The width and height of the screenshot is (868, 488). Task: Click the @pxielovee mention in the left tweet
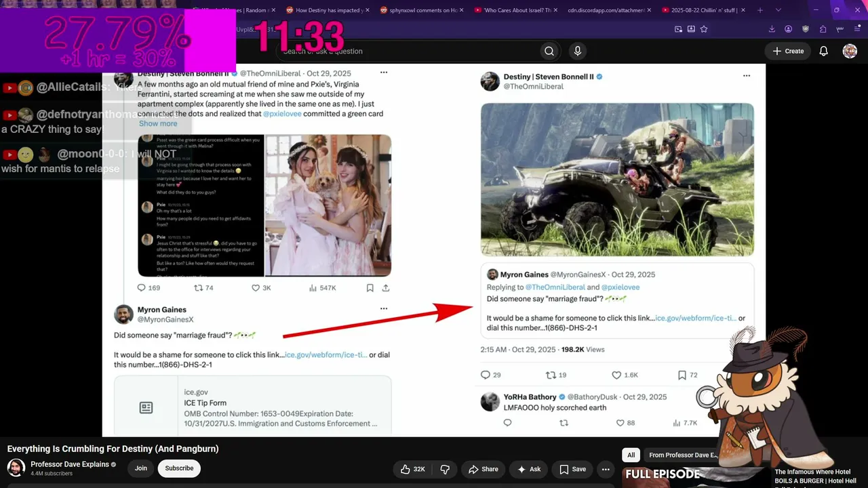tap(281, 114)
